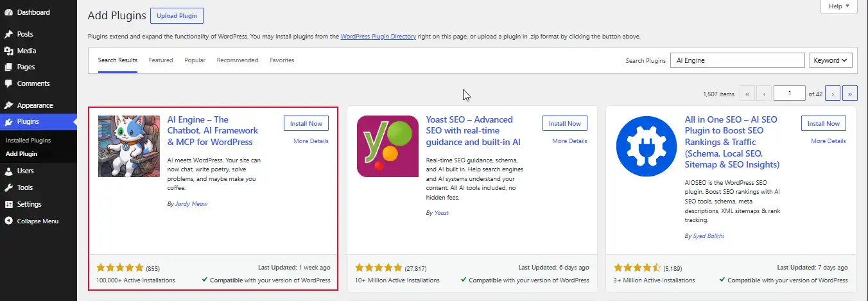Click the Posts pin icon
The width and height of the screenshot is (868, 301).
pos(8,34)
